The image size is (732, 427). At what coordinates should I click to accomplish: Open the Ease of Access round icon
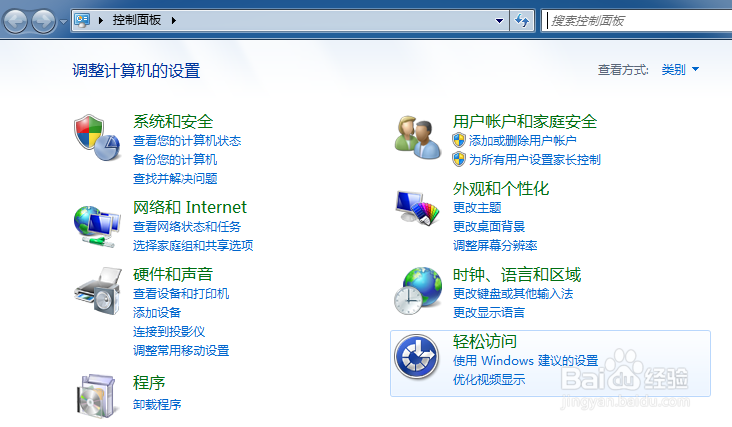point(416,357)
